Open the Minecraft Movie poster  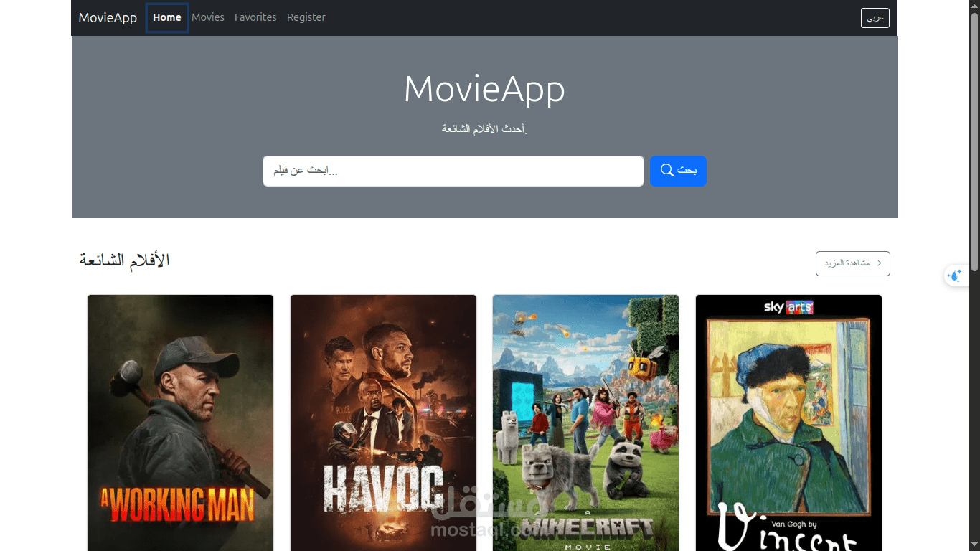[585, 423]
